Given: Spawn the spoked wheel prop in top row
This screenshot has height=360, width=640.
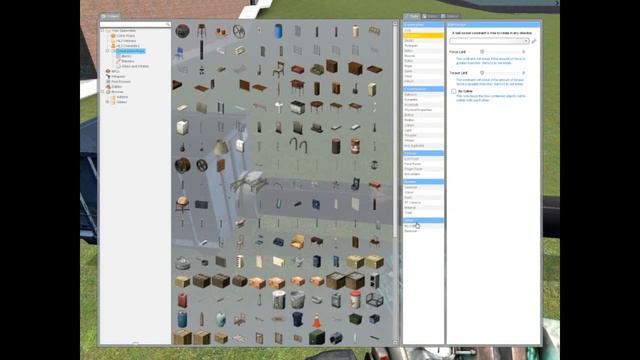Looking at the screenshot, I should pyautogui.click(x=240, y=31).
